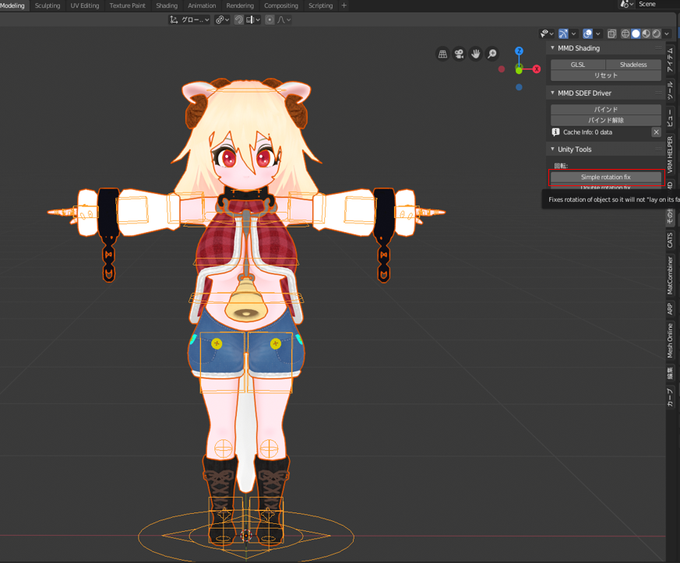Switch to the Compositing workspace tab
This screenshot has width=680, height=563.
pos(281,6)
